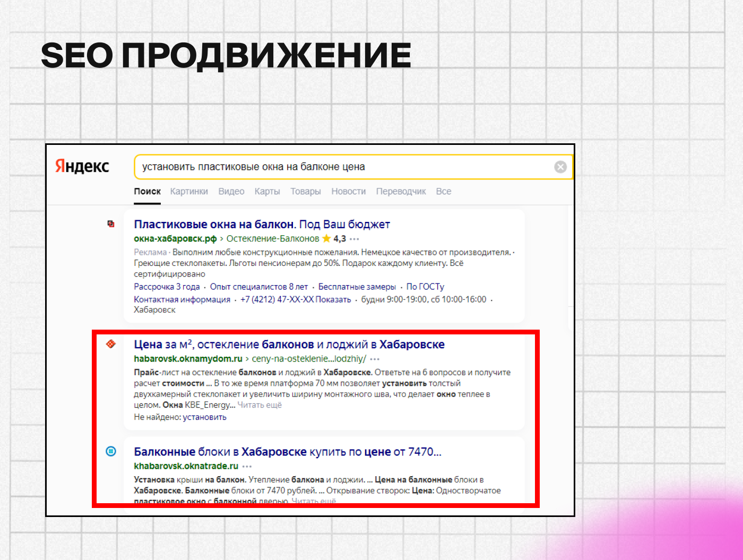Open result 'Цена за м², остекление балконов'
The image size is (743, 560).
pyautogui.click(x=289, y=344)
